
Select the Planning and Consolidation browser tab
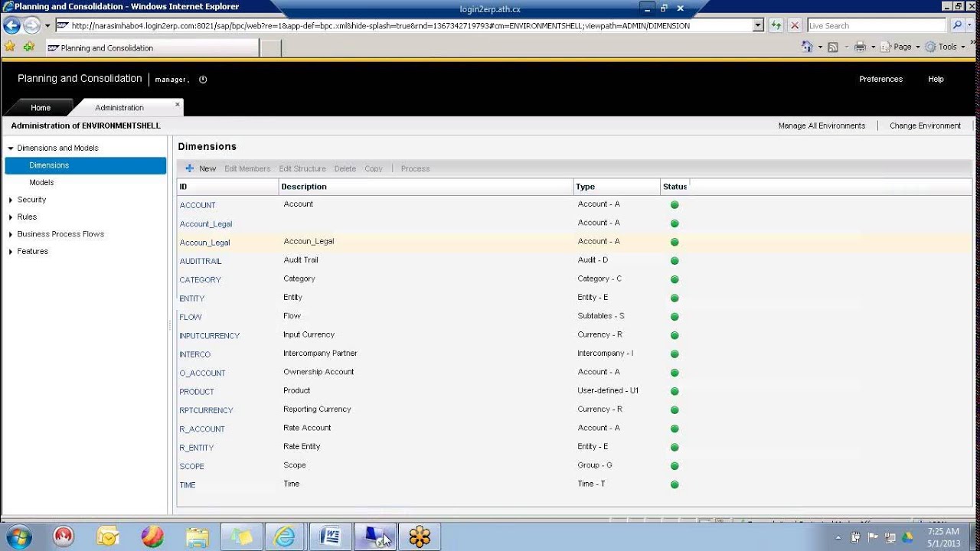point(151,47)
